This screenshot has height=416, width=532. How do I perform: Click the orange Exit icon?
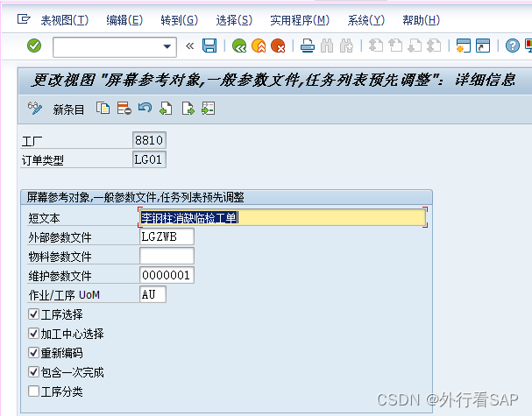(259, 46)
